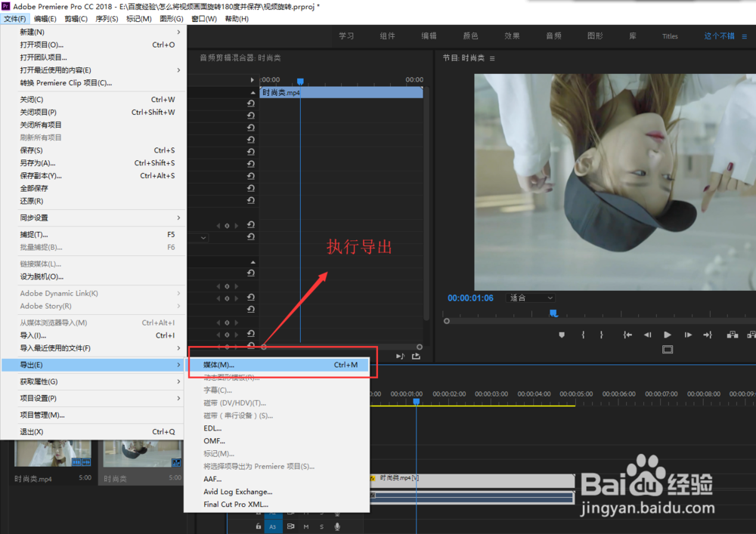Click timeline playhead at 00:00:01:06
Image resolution: width=756 pixels, height=534 pixels.
coord(416,401)
